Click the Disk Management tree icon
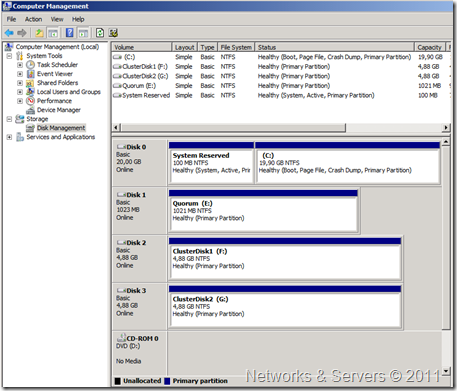457x391 pixels. [30, 128]
